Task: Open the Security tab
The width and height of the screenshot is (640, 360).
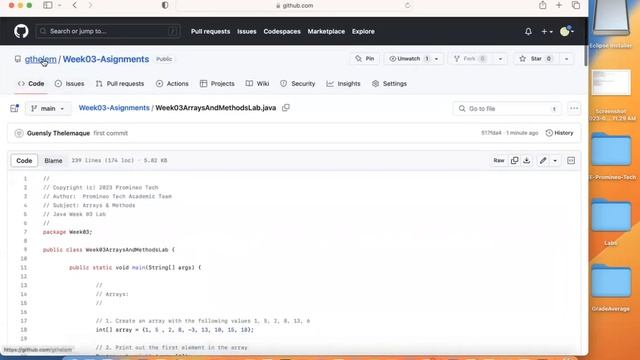Action: point(298,84)
